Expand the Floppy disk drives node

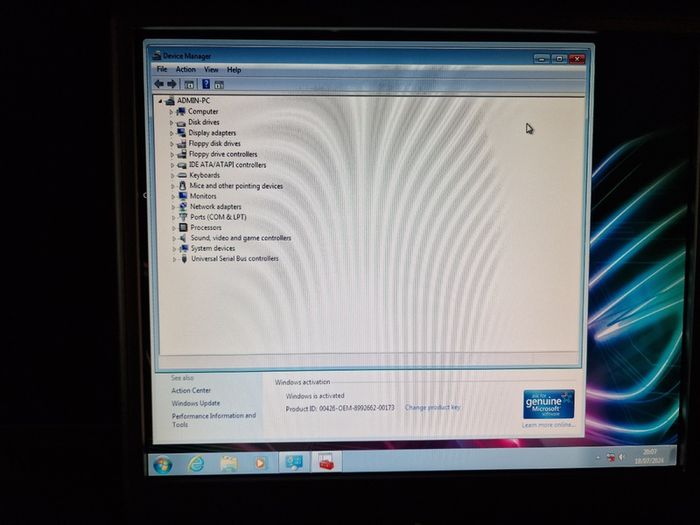[x=172, y=144]
